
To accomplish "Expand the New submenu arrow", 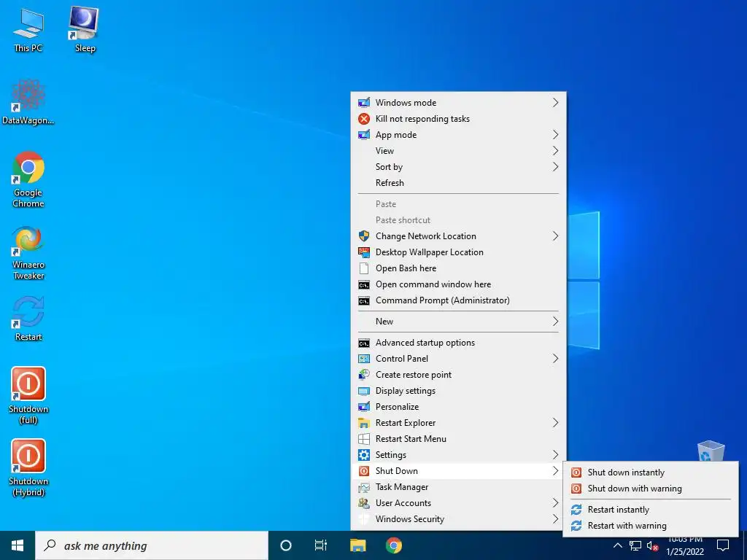I will [x=555, y=322].
